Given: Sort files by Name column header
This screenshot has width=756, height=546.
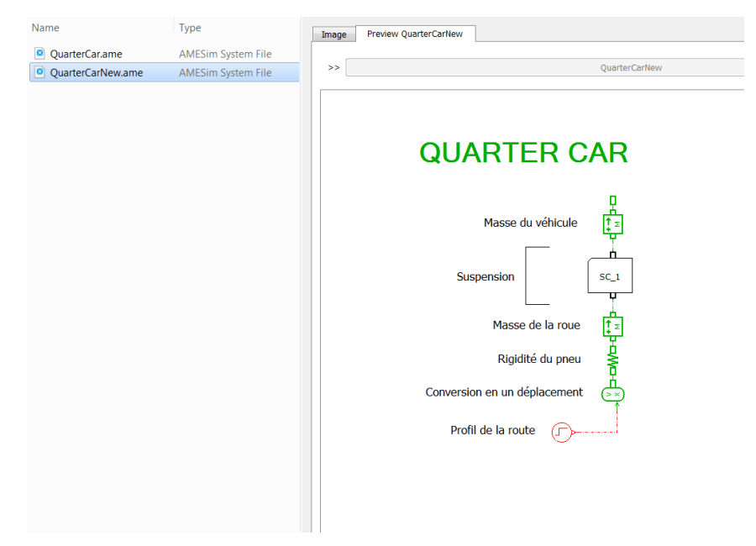Looking at the screenshot, I should [45, 28].
